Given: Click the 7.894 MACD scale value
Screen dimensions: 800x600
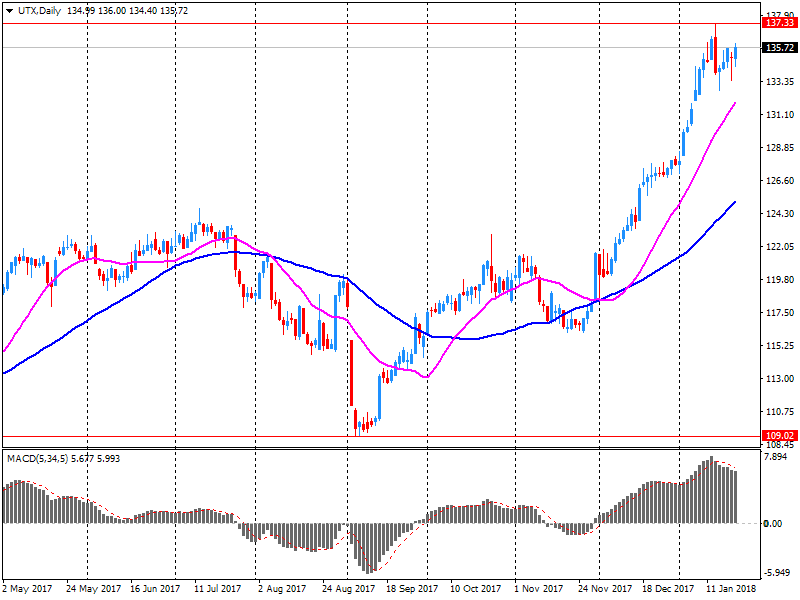Looking at the screenshot, I should click(776, 457).
